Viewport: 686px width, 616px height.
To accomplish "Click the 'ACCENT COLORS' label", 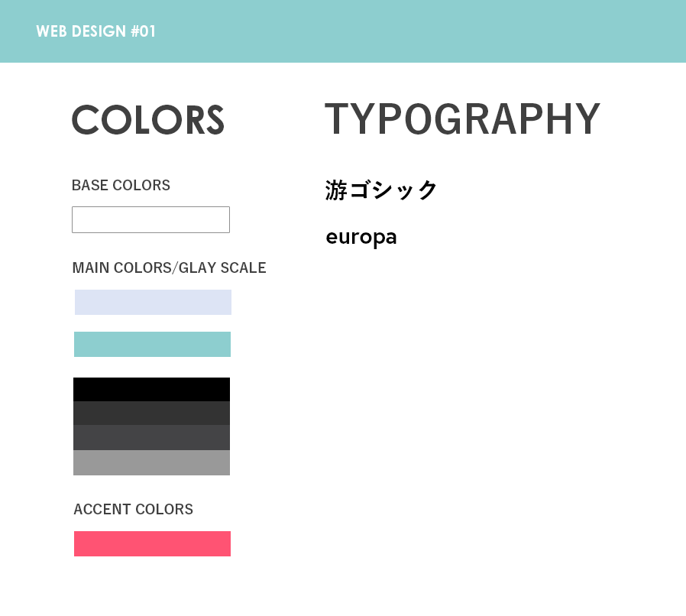I will (x=133, y=510).
